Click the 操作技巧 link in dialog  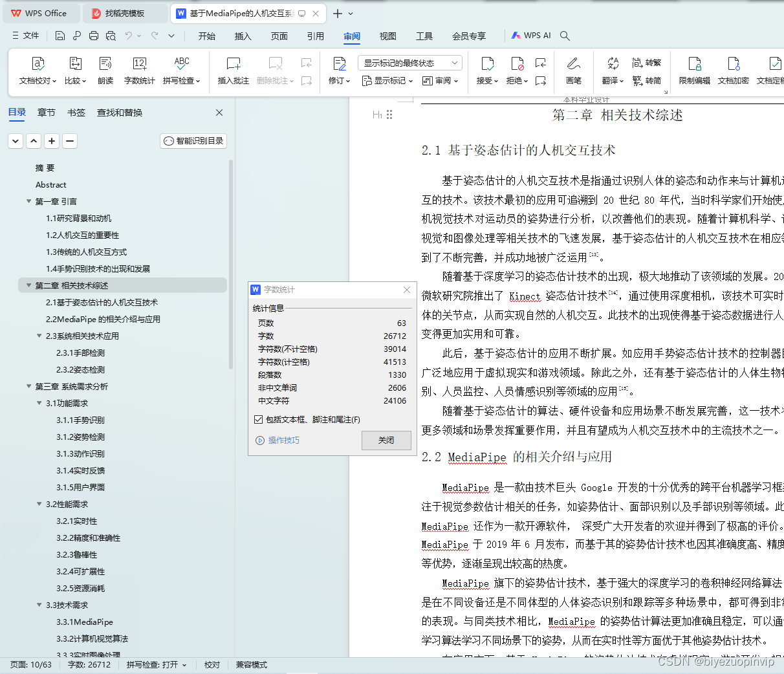click(x=278, y=440)
